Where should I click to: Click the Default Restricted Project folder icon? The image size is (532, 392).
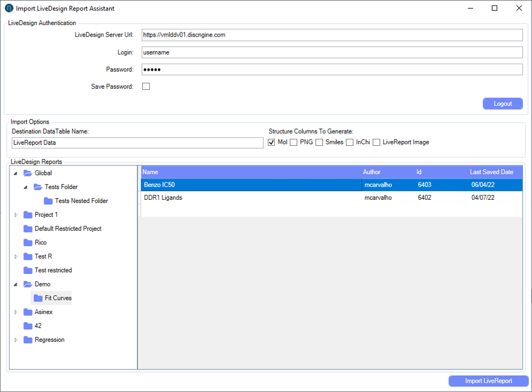coord(28,229)
